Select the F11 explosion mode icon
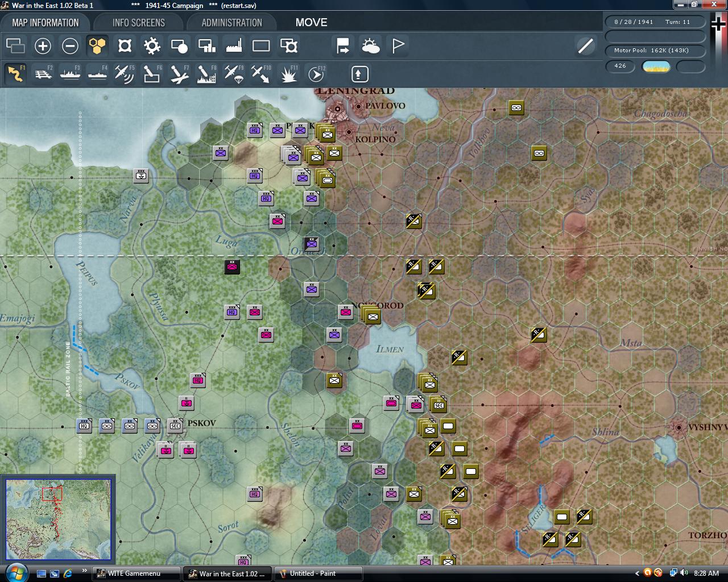 pyautogui.click(x=288, y=73)
